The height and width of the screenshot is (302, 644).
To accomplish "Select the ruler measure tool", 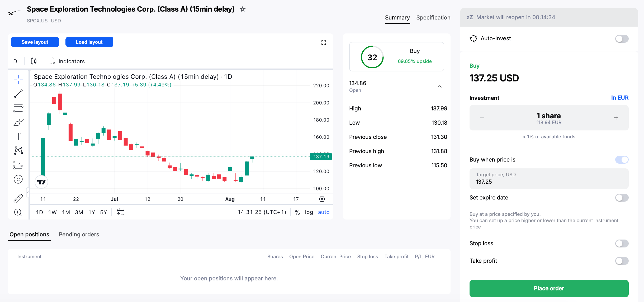I will click(x=18, y=198).
